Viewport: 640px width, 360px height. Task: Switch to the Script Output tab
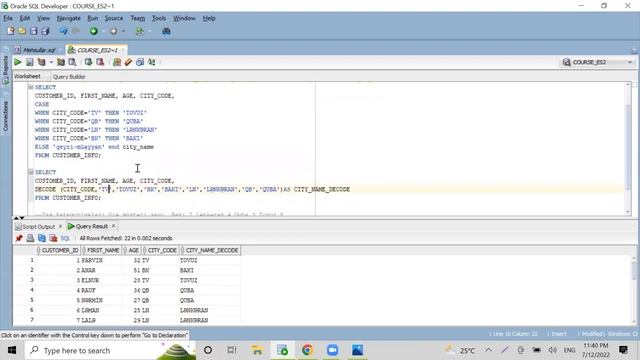[x=38, y=227]
